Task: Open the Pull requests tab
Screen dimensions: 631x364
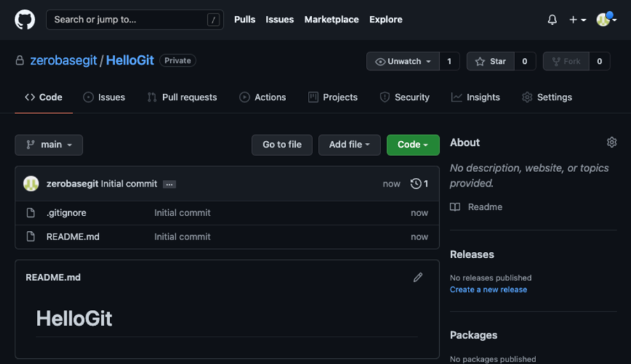Action: pyautogui.click(x=182, y=98)
